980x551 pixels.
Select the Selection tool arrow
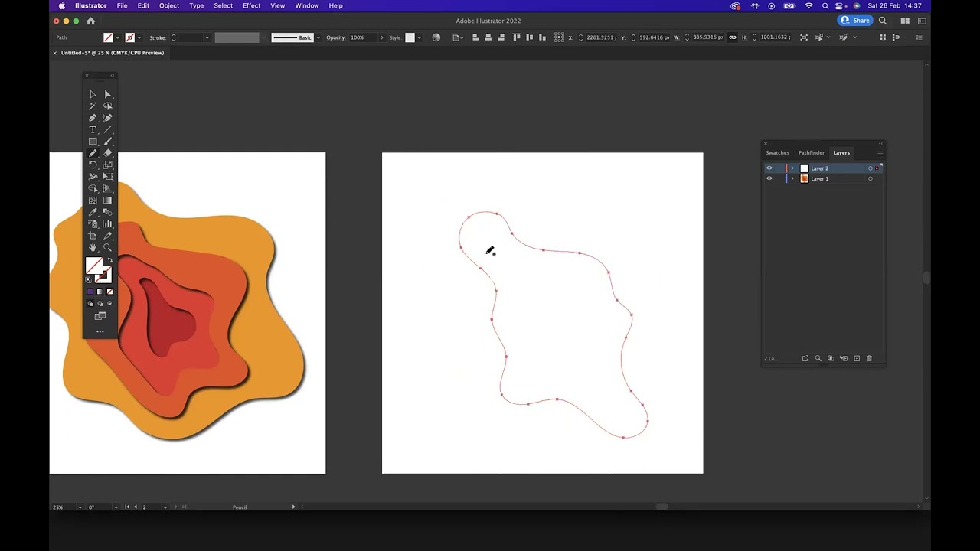tap(93, 94)
